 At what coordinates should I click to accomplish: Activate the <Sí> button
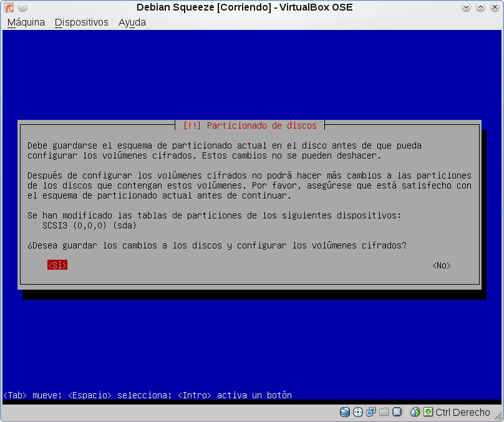pos(57,265)
